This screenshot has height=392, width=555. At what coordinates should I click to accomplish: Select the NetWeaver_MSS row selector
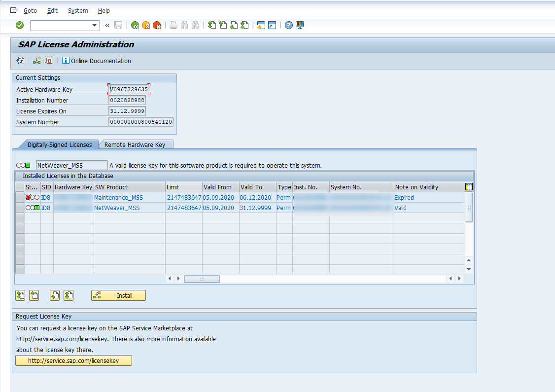[x=20, y=208]
